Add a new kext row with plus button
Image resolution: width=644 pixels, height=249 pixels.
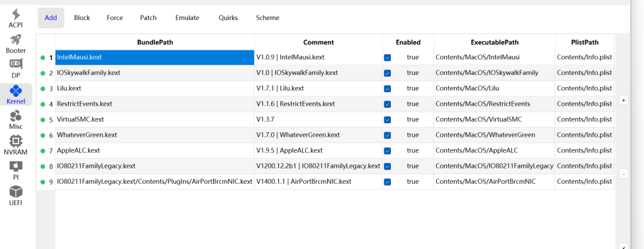(623, 101)
